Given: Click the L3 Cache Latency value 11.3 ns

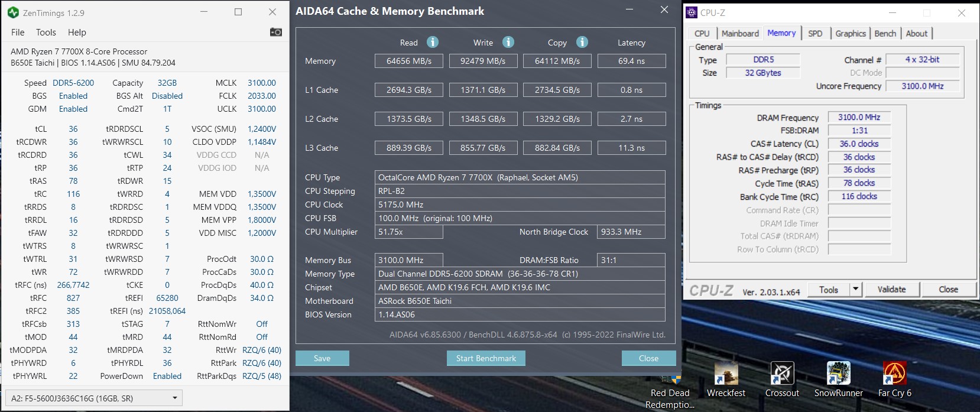Looking at the screenshot, I should [631, 148].
